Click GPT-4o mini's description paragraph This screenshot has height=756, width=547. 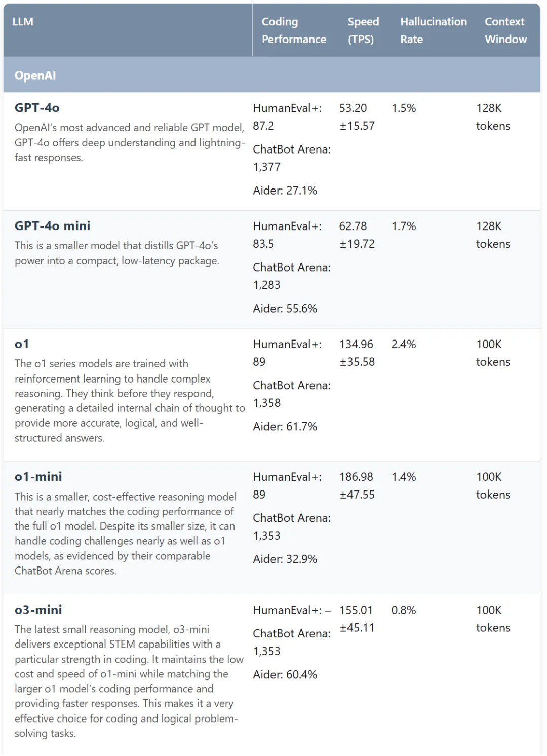pos(117,253)
